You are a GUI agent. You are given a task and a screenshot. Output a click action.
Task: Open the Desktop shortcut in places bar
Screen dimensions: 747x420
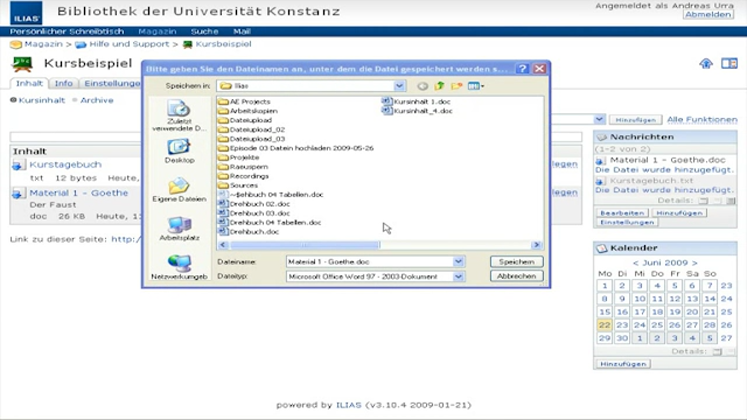[x=179, y=151]
